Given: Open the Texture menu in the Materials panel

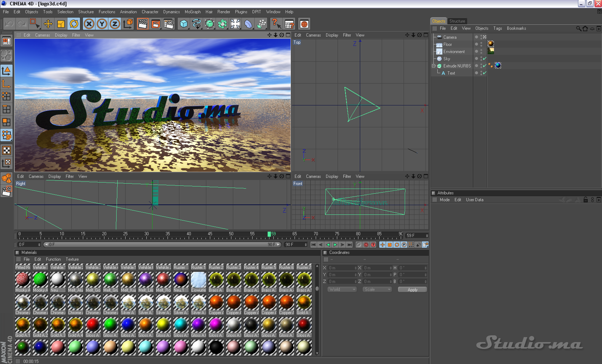Looking at the screenshot, I should (72, 259).
